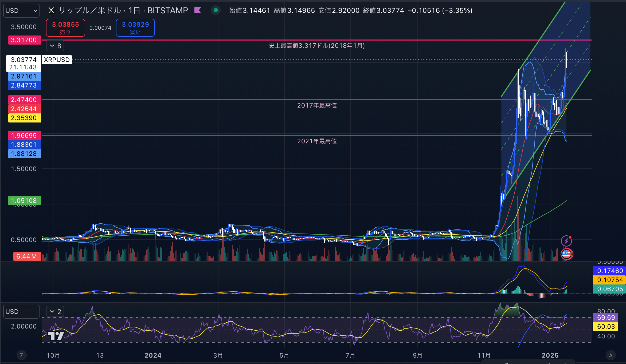Click the 69.69 RSI value label
Image resolution: width=626 pixels, height=364 pixels.
point(606,318)
